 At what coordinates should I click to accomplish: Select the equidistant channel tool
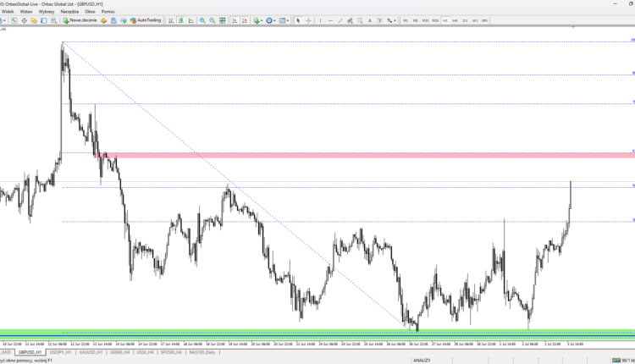[x=350, y=20]
